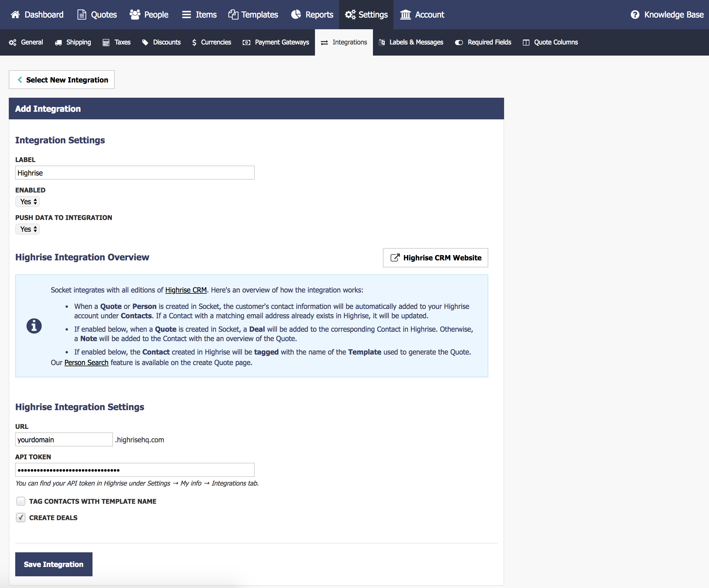Image resolution: width=709 pixels, height=588 pixels.
Task: Open the Dashboard menu item
Action: point(37,15)
